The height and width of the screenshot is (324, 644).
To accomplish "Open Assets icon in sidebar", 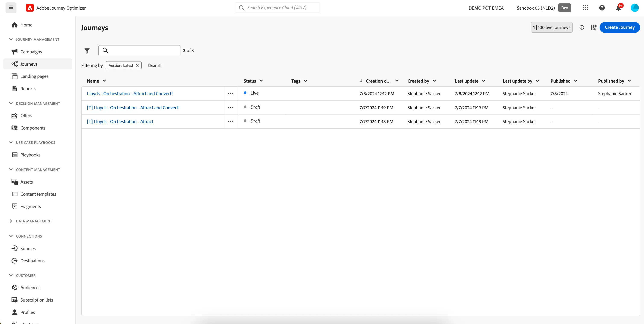I will pyautogui.click(x=15, y=182).
